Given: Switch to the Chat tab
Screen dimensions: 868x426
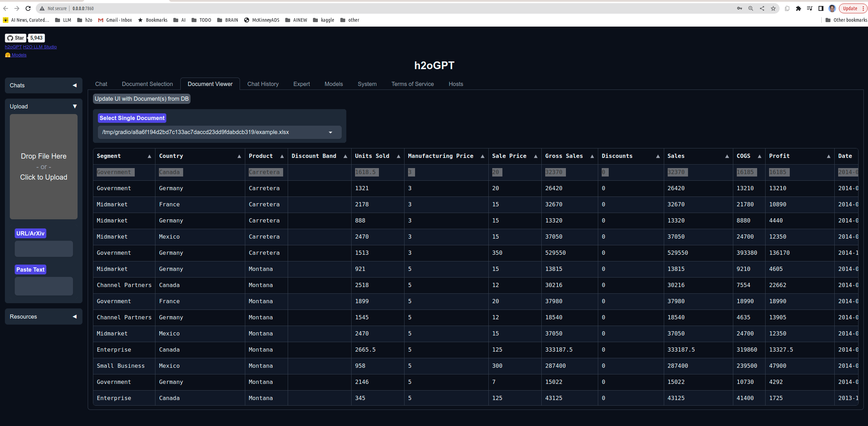Looking at the screenshot, I should (101, 84).
